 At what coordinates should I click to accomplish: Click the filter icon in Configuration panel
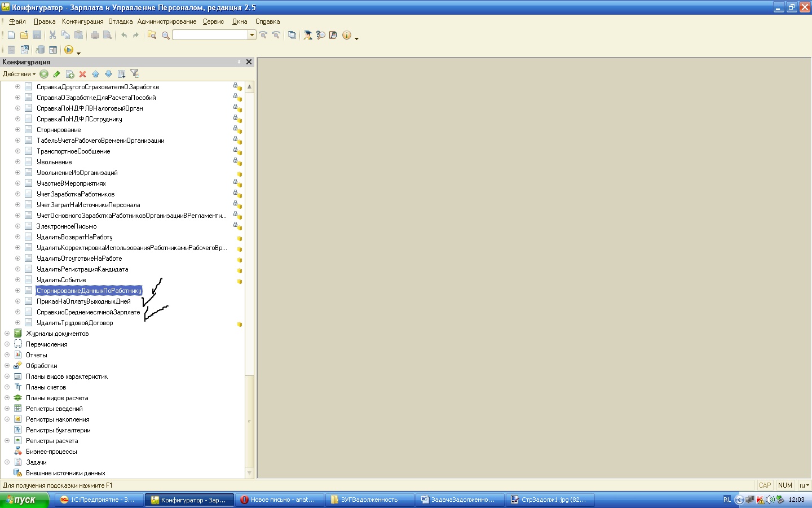[134, 73]
